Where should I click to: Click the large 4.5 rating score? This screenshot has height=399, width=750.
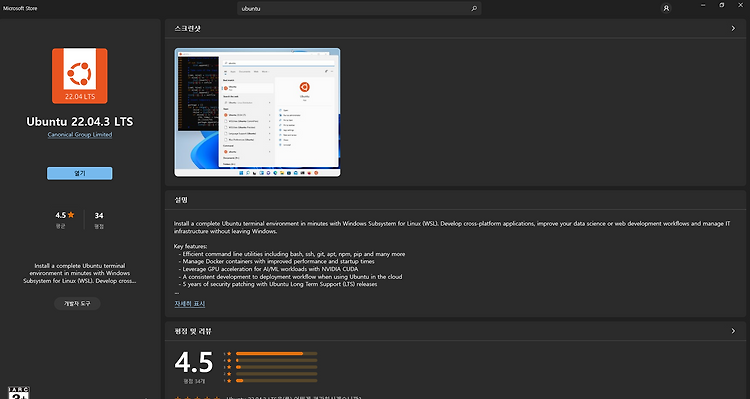coord(194,362)
